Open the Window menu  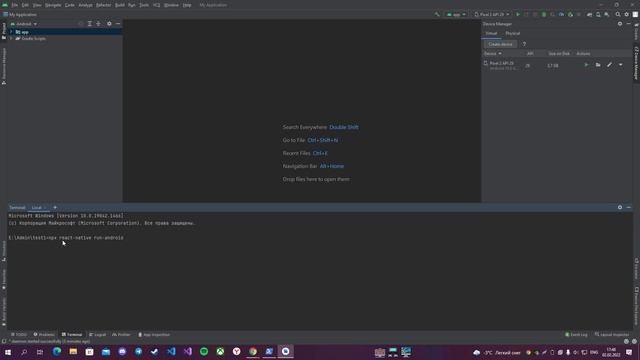[171, 5]
